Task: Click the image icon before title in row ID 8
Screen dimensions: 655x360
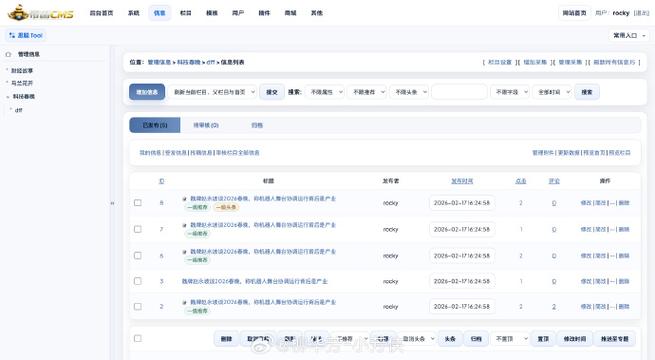Action: pyautogui.click(x=184, y=199)
